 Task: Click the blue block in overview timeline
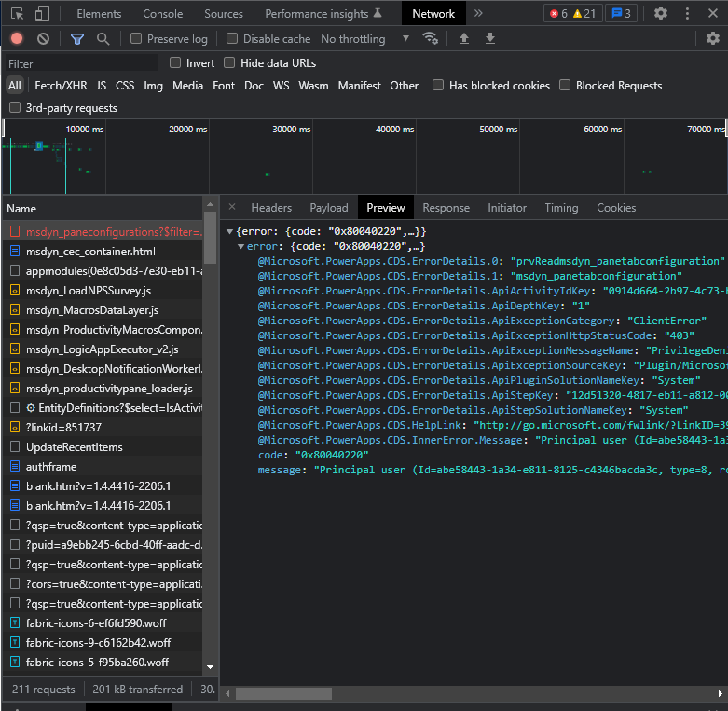pyautogui.click(x=39, y=145)
